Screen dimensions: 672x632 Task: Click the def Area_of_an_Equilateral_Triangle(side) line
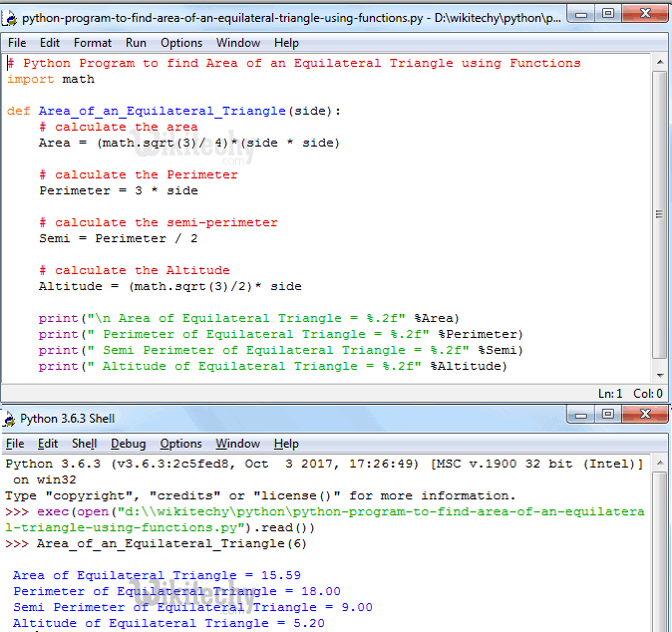pos(173,111)
